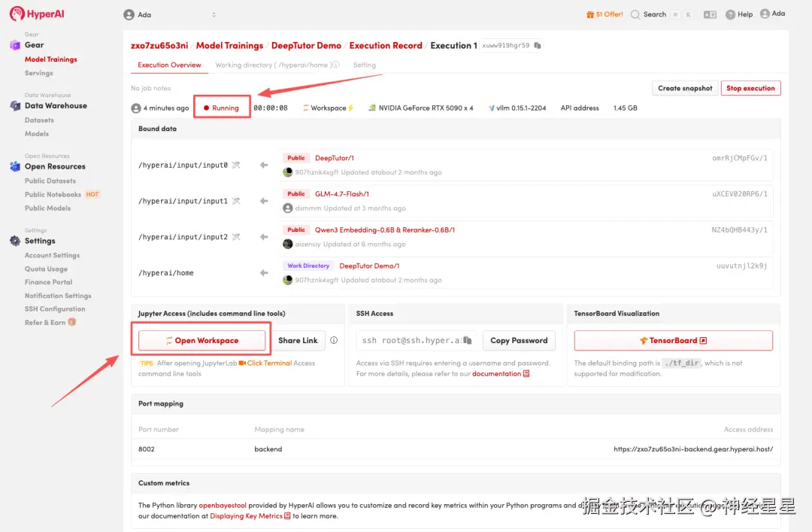Click the Share Link button
The width and height of the screenshot is (812, 532).
pos(298,340)
